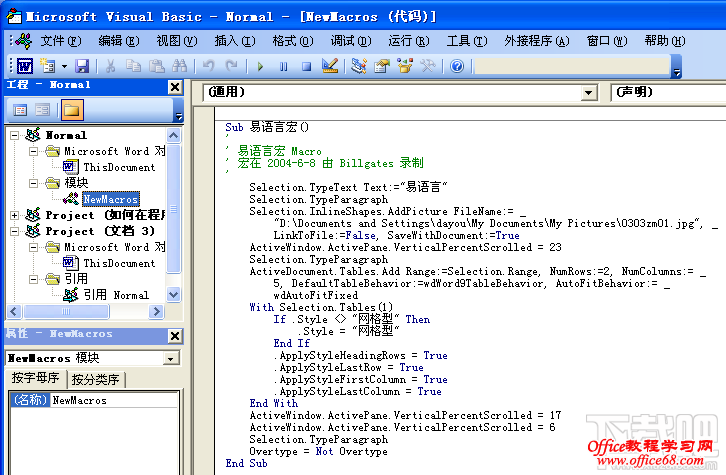The width and height of the screenshot is (726, 475).
Task: Collapse the Normal project node
Action: (x=14, y=136)
